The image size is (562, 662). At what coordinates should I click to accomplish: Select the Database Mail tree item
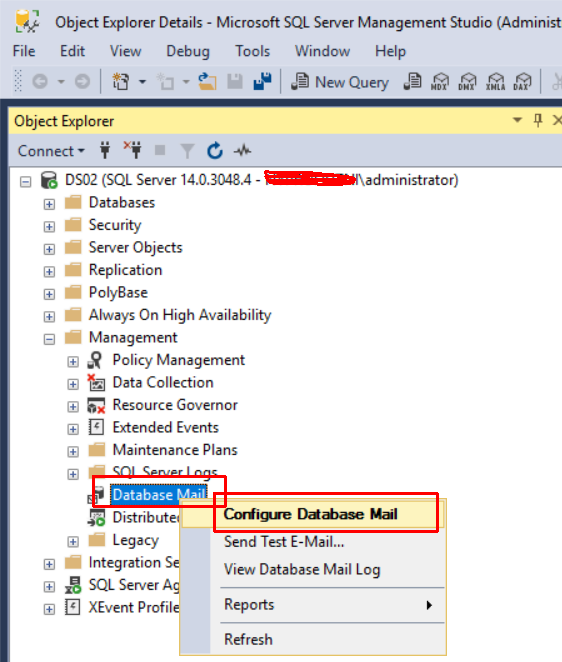[159, 495]
